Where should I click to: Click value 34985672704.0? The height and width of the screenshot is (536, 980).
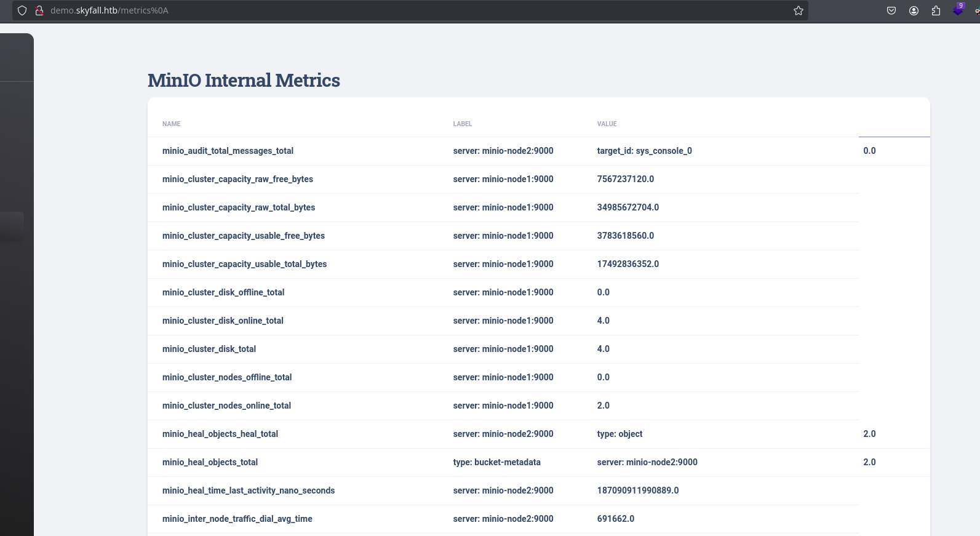coord(627,207)
